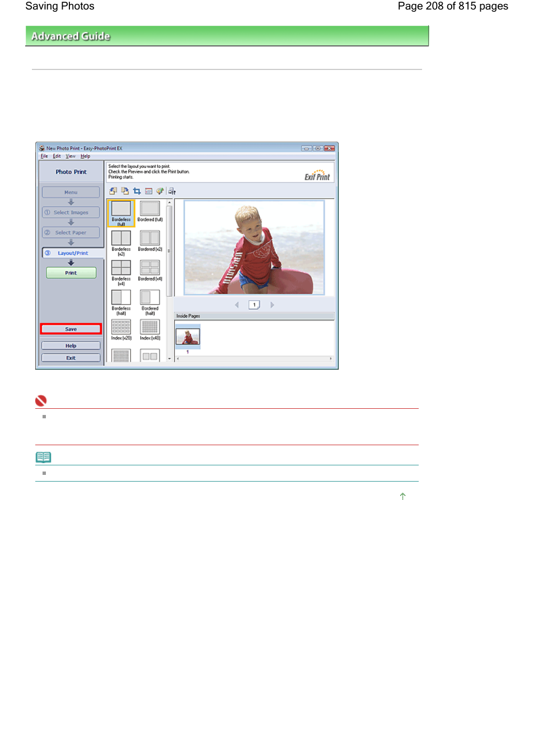Open the Help menu
The width and height of the screenshot is (534, 756).
(85, 156)
